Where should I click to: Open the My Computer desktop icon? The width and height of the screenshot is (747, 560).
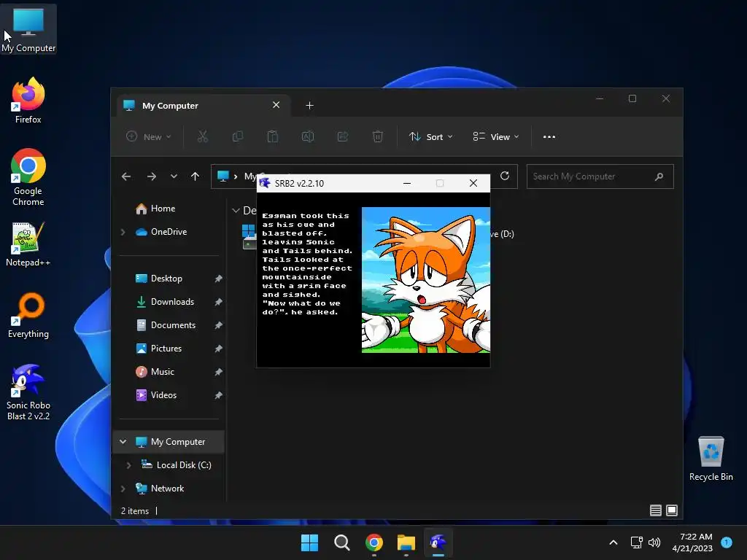click(x=28, y=29)
